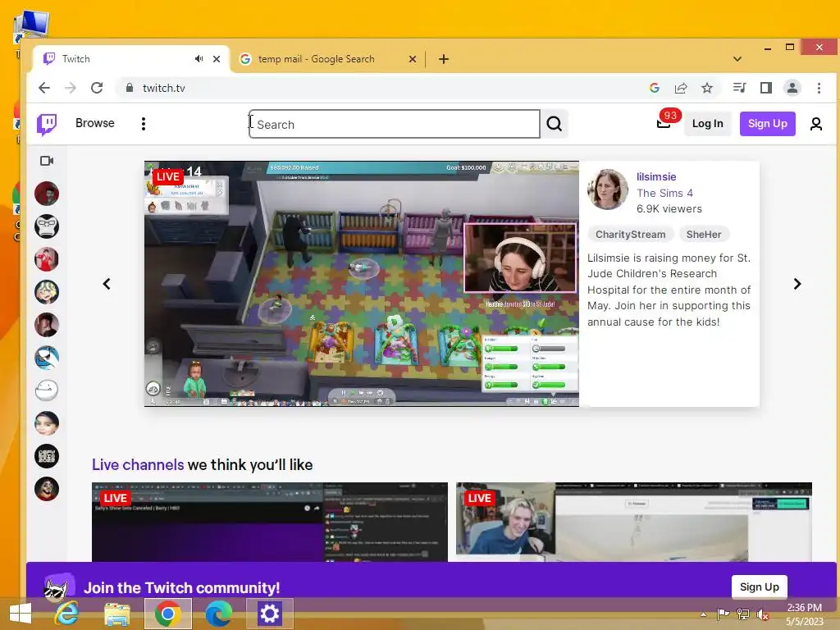Go to previous featured stream in carousel
Screen dimensions: 840x630
[x=107, y=284]
